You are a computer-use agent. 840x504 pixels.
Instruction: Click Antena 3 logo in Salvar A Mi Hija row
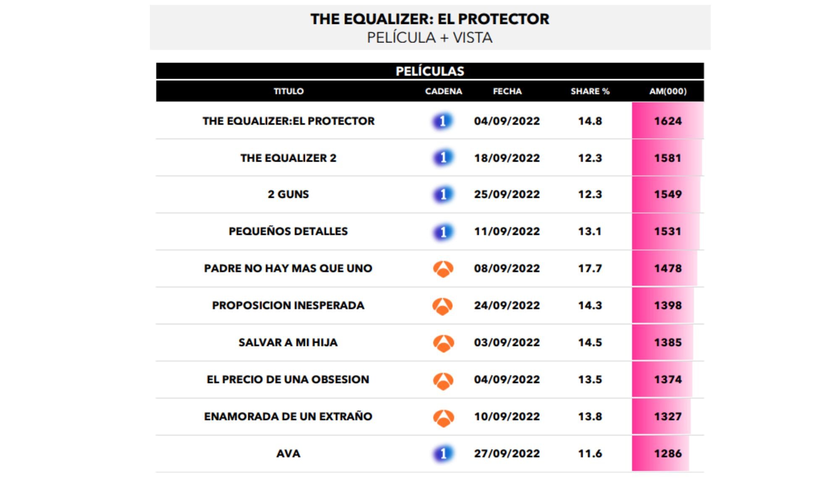(443, 343)
